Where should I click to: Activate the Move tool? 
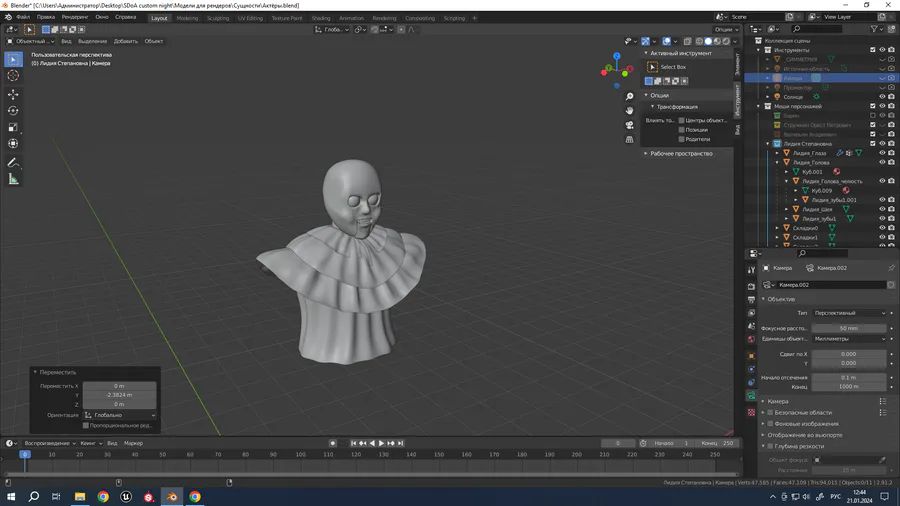click(x=13, y=95)
